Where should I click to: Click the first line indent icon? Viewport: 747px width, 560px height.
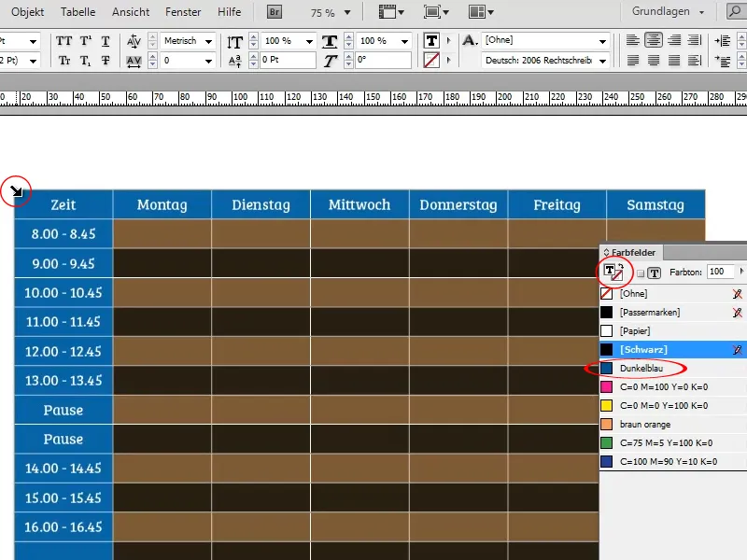point(722,61)
